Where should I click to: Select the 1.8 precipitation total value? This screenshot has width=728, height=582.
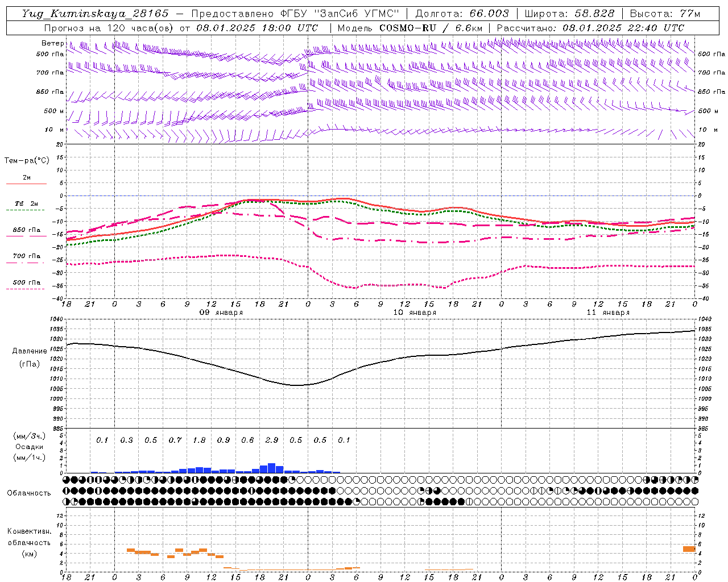pos(199,440)
